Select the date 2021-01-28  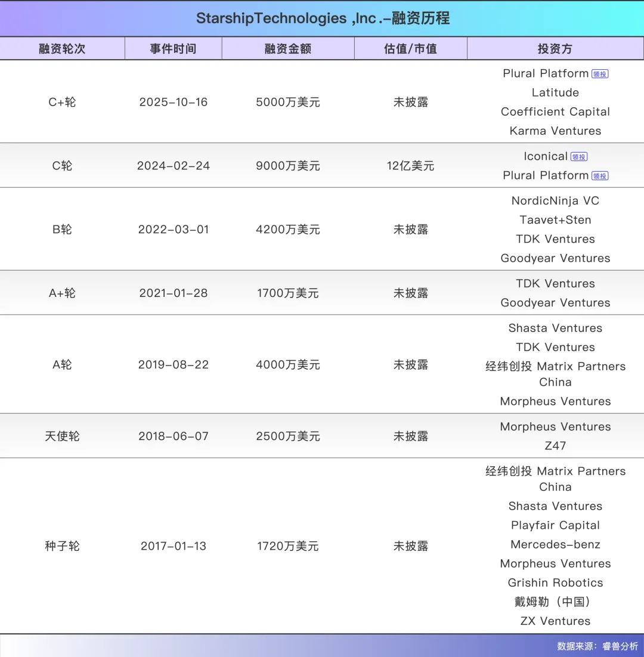pos(173,293)
